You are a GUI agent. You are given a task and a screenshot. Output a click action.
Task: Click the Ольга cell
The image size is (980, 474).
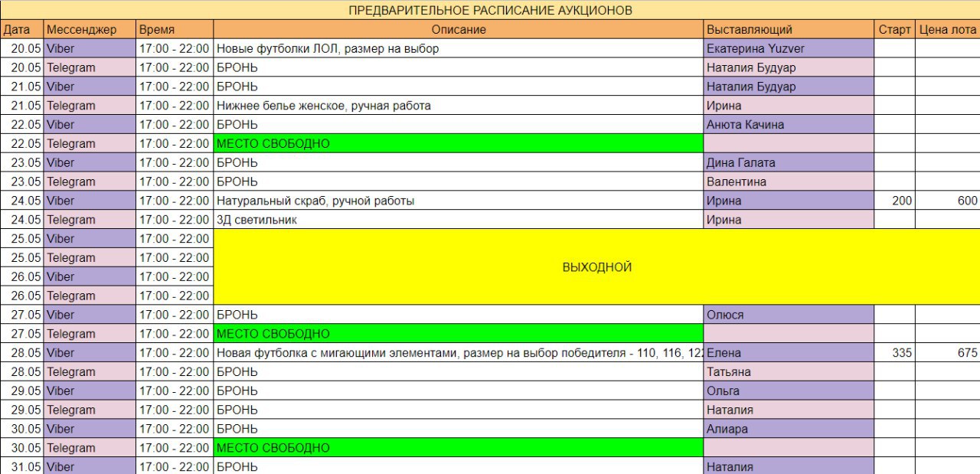789,391
